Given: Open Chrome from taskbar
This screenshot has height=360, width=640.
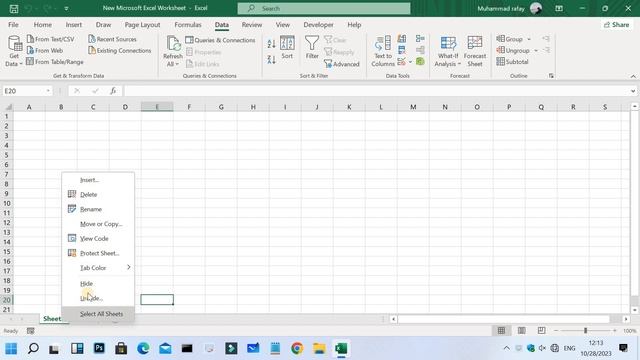Looking at the screenshot, I should tap(297, 348).
